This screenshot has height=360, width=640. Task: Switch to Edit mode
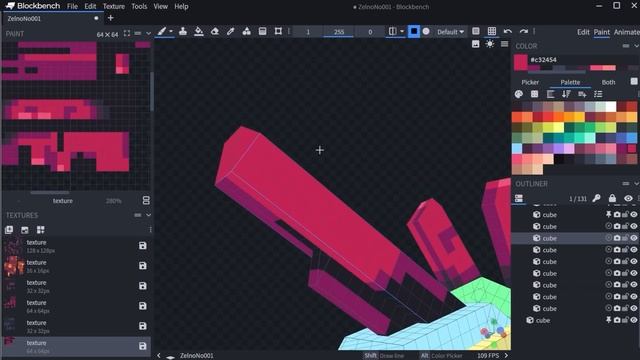583,32
